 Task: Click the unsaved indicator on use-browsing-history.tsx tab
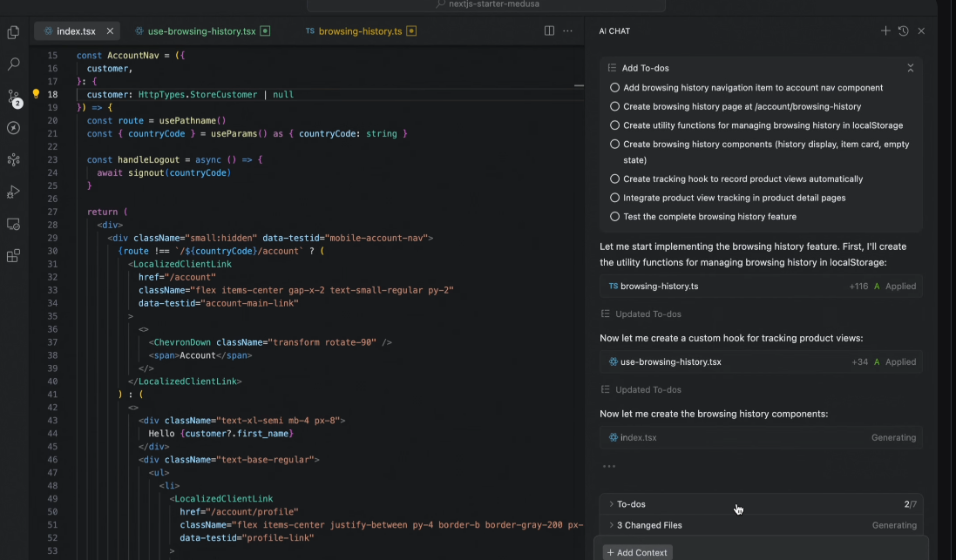pyautogui.click(x=265, y=30)
